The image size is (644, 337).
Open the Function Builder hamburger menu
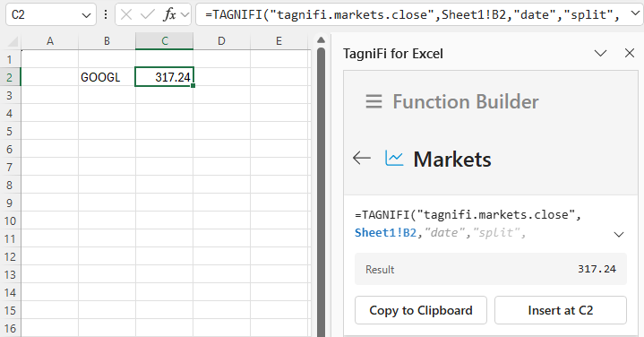point(374,101)
